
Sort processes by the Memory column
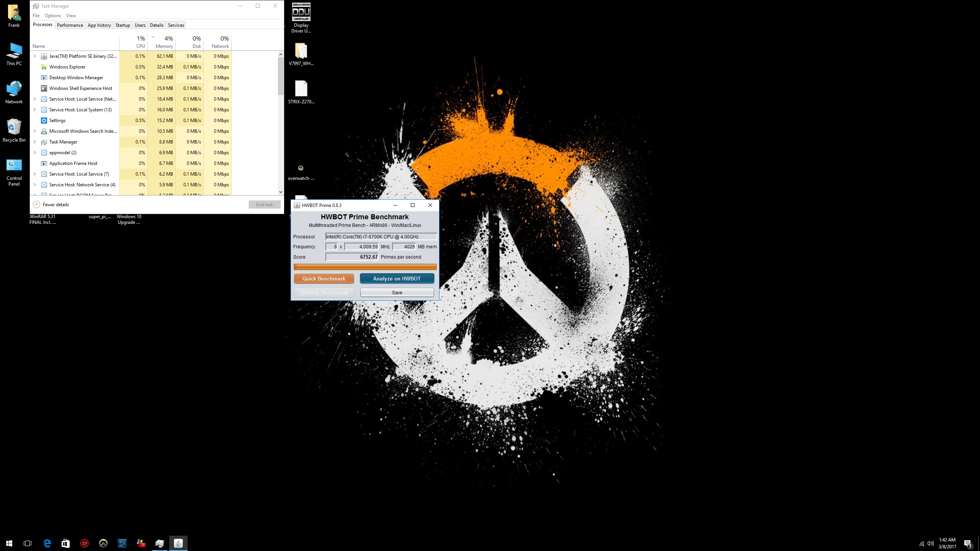tap(162, 42)
